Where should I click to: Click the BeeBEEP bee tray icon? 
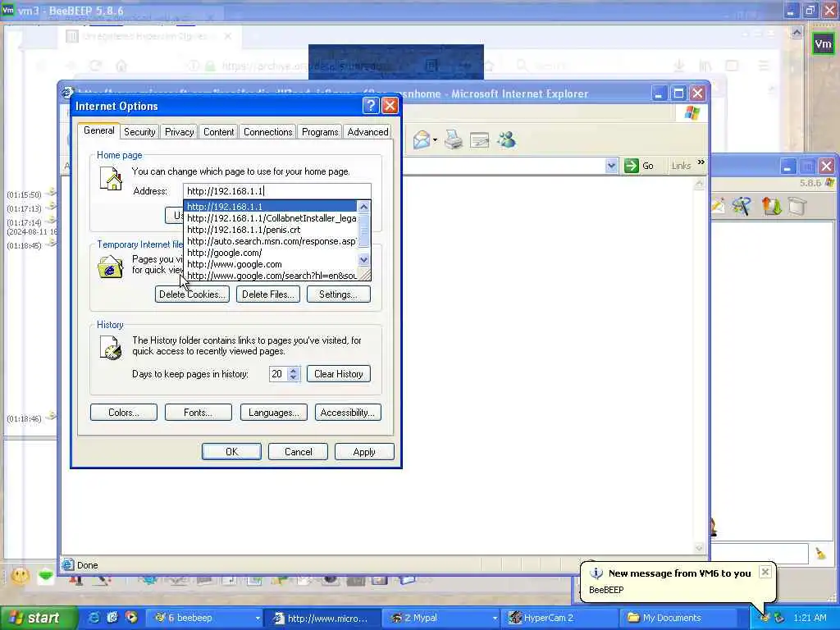(x=765, y=618)
